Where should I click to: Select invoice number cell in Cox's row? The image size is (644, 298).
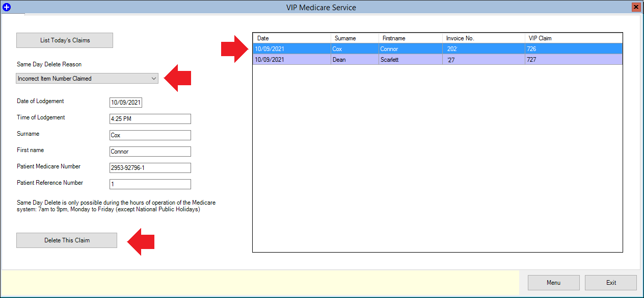click(x=484, y=49)
